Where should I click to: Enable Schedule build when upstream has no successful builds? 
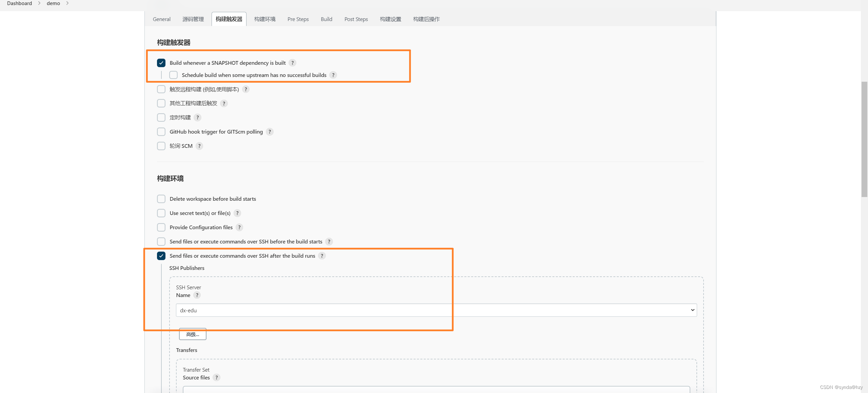(173, 75)
